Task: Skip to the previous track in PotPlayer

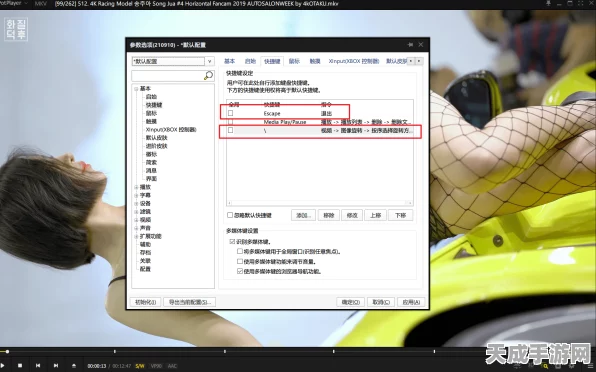Action: (x=38, y=366)
